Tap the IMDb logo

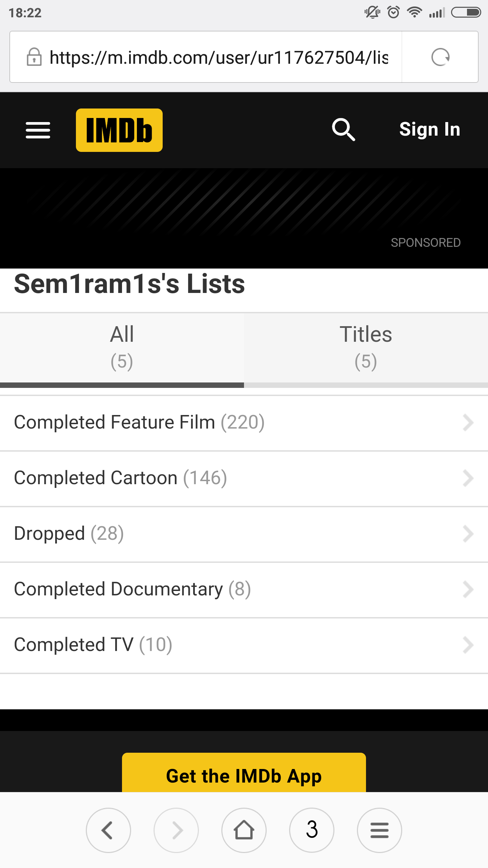[119, 130]
